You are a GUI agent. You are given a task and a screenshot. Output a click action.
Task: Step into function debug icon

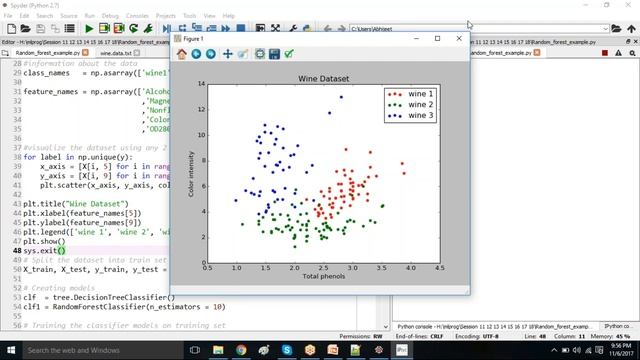[x=197, y=28]
